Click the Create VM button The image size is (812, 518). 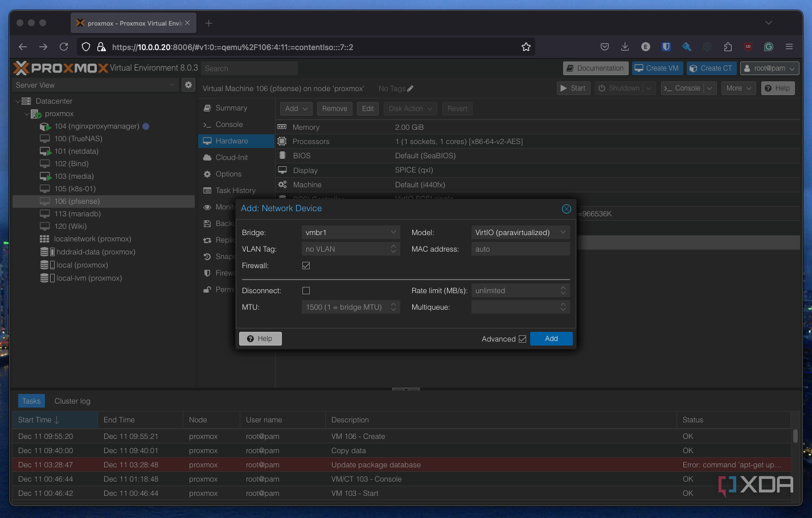tap(657, 68)
